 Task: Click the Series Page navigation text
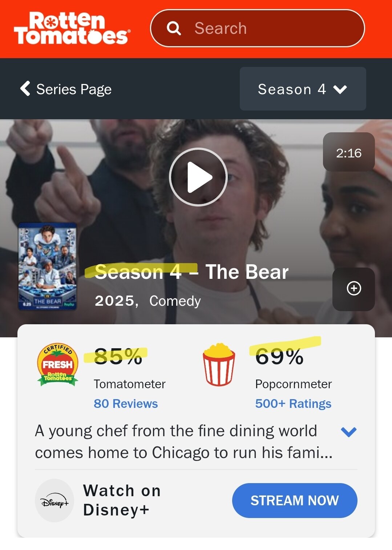[74, 89]
